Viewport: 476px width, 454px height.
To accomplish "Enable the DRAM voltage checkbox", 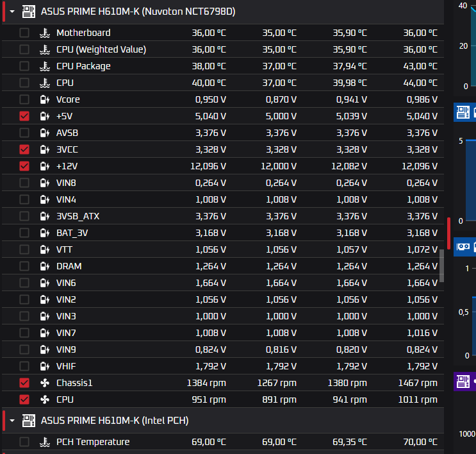I will (x=24, y=266).
